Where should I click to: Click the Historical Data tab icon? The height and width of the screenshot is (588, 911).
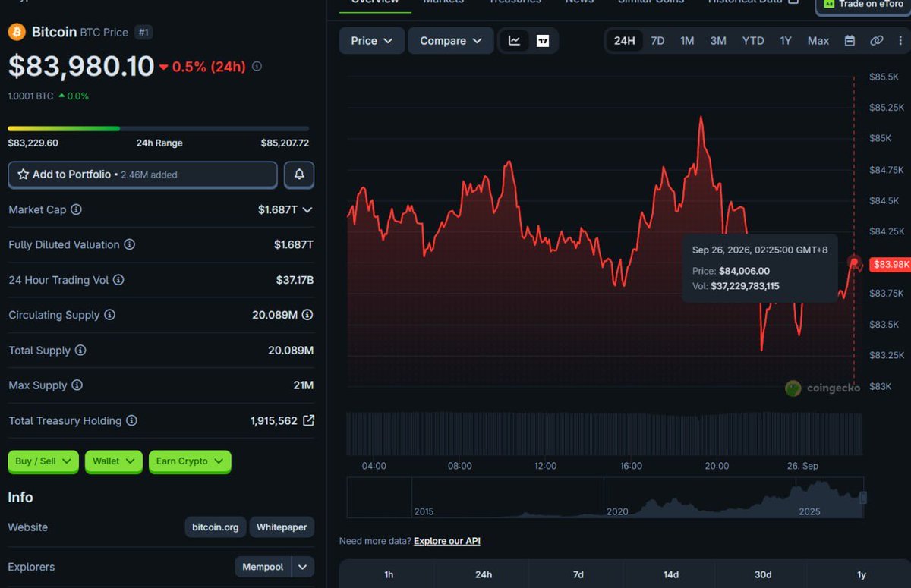[793, 2]
